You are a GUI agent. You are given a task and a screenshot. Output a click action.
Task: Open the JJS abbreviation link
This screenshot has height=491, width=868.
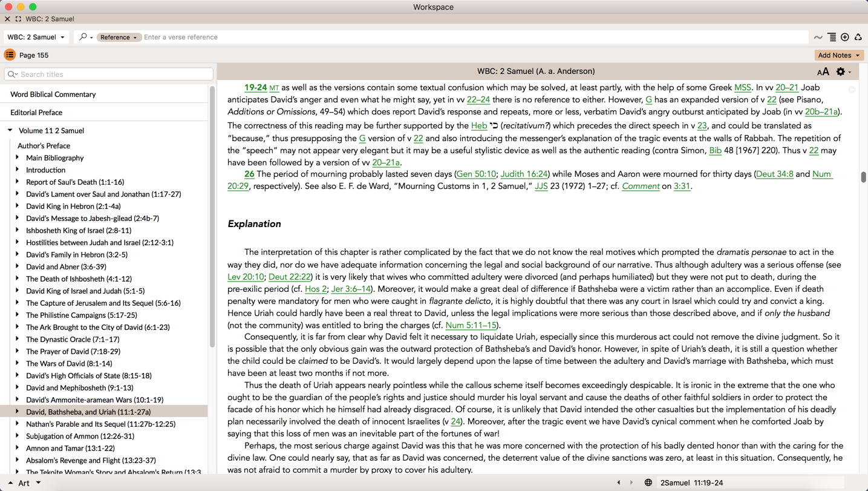541,186
